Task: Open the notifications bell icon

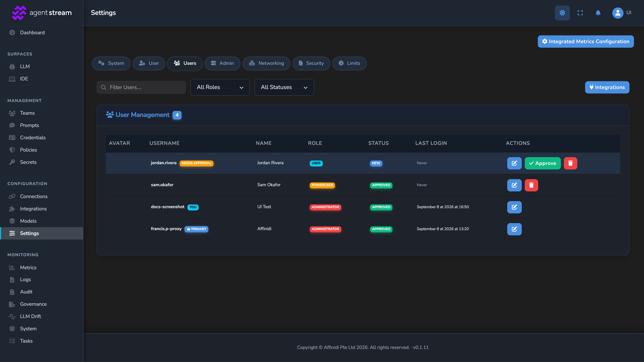Action: (x=598, y=13)
